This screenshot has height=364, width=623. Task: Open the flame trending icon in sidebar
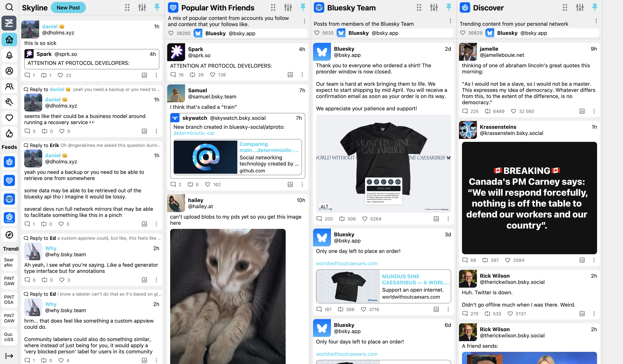click(9, 134)
